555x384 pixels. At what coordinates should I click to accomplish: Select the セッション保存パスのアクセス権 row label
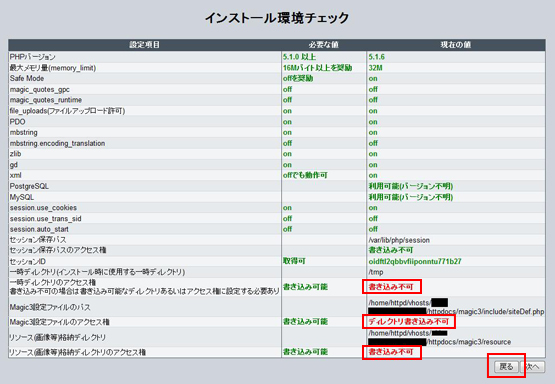(58, 250)
